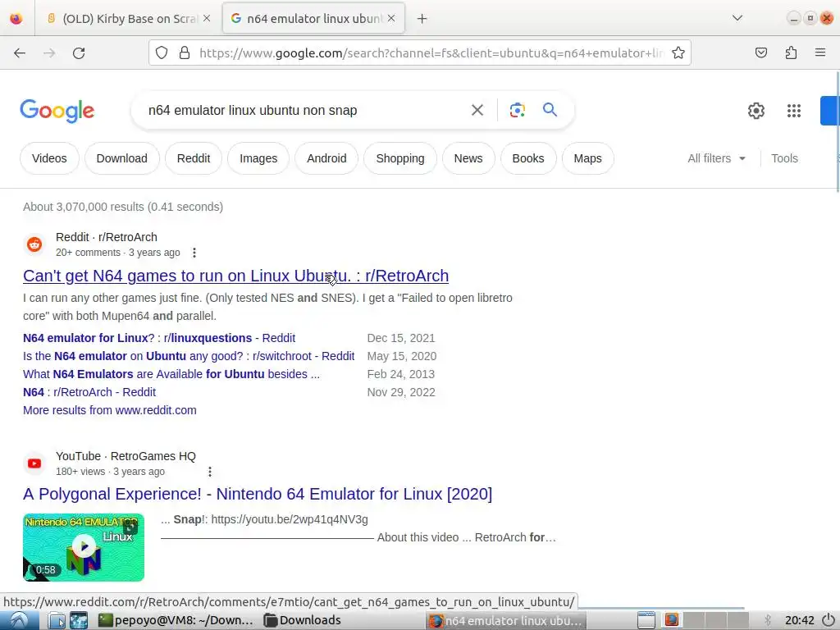View site security padlock info

pyautogui.click(x=185, y=52)
